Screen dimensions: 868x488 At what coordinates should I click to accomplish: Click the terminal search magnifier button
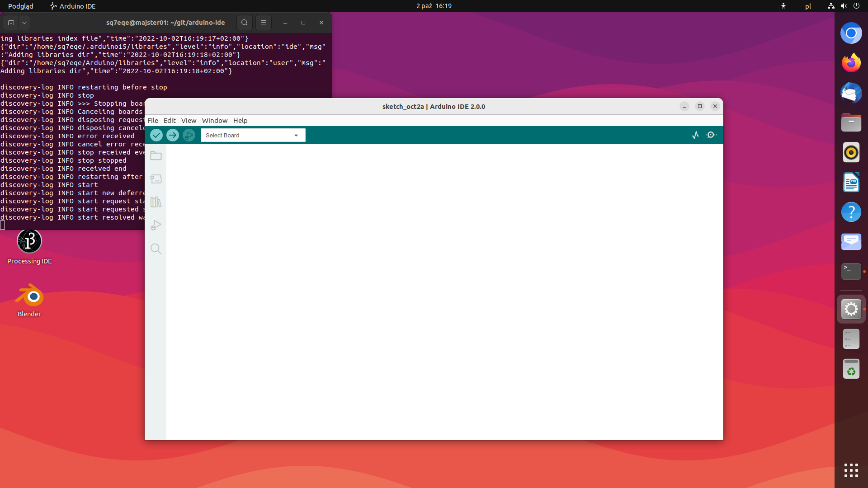coord(245,23)
